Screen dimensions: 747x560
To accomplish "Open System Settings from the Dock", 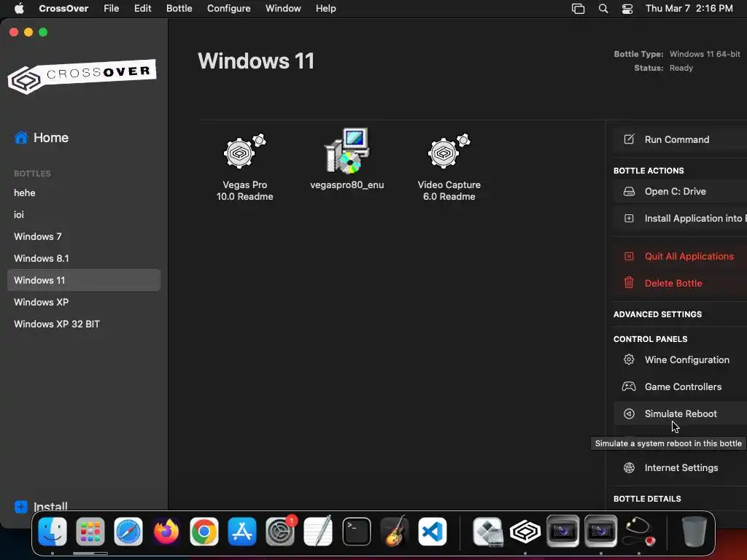I will tap(280, 531).
